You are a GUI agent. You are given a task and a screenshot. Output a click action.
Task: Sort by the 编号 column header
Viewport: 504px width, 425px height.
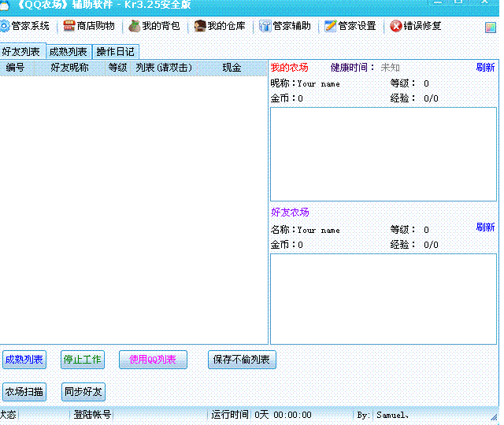pos(16,68)
